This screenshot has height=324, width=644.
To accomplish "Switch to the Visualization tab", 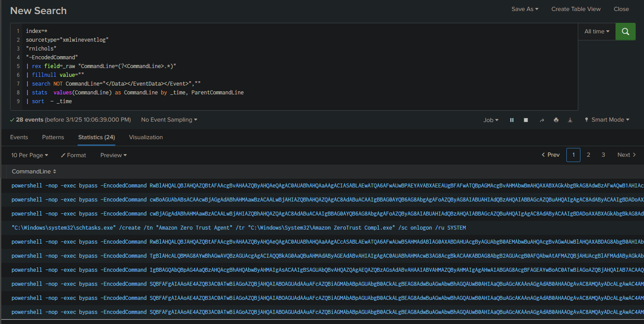I will [146, 137].
